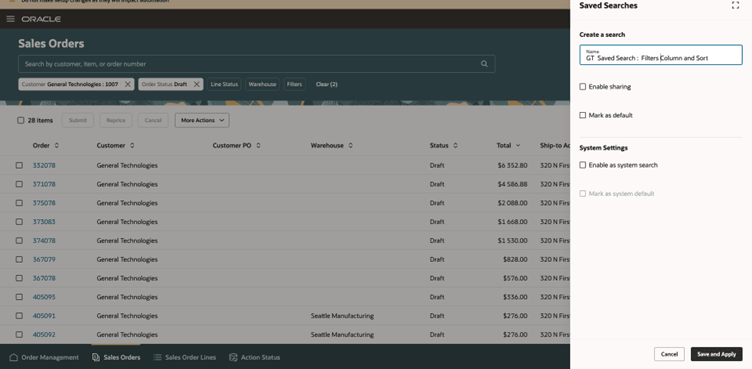
Task: Click the Sales Order Lines icon
Action: pyautogui.click(x=157, y=357)
